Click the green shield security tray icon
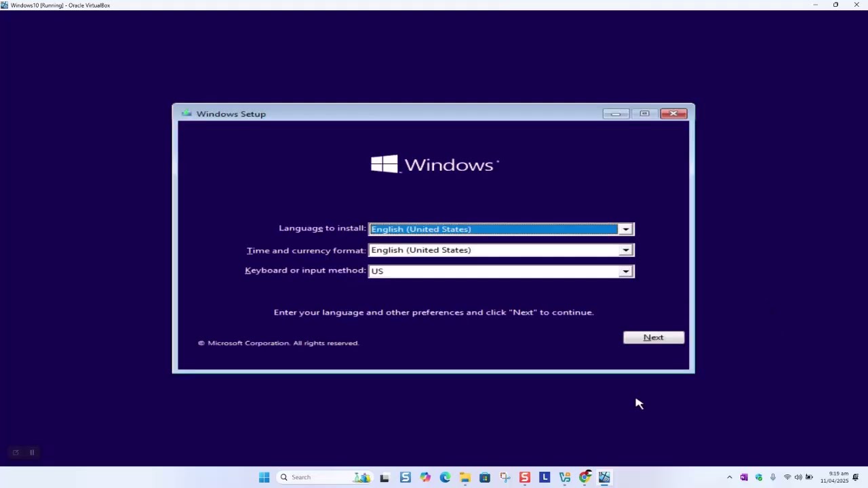Image resolution: width=868 pixels, height=488 pixels. [759, 477]
